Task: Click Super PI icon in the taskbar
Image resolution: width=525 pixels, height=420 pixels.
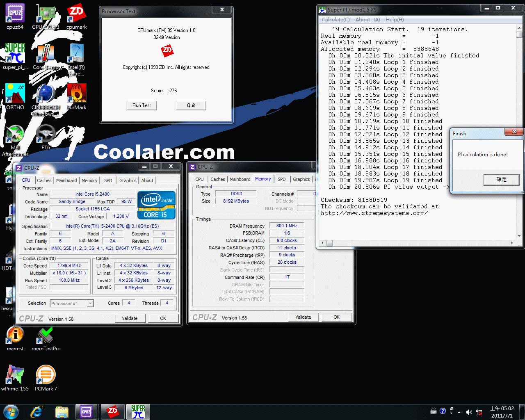Action: click(138, 411)
